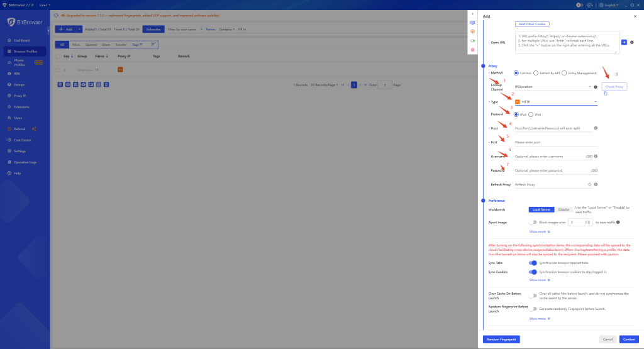Click the info icon beside Lookup Channel dropdown

tap(595, 87)
